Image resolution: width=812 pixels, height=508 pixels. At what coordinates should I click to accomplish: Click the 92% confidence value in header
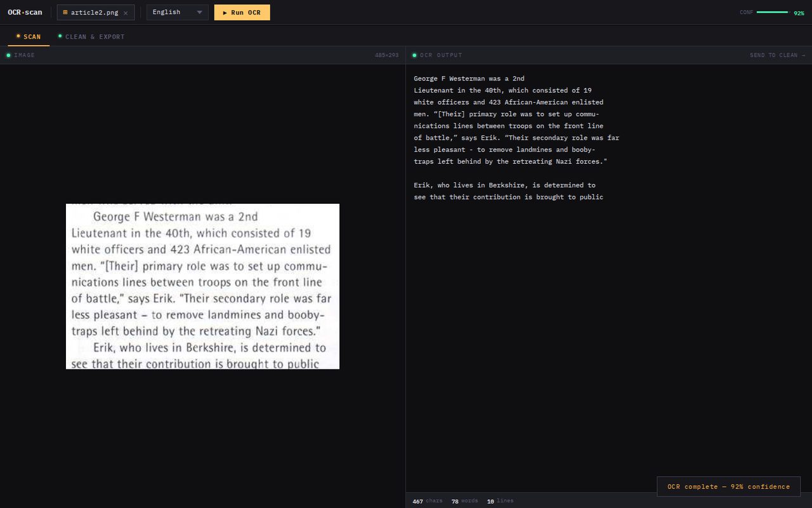pyautogui.click(x=799, y=13)
